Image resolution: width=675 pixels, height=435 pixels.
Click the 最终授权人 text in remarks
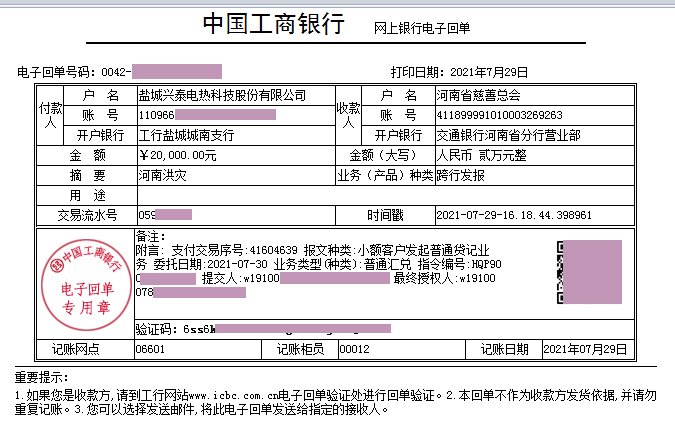tap(424, 278)
